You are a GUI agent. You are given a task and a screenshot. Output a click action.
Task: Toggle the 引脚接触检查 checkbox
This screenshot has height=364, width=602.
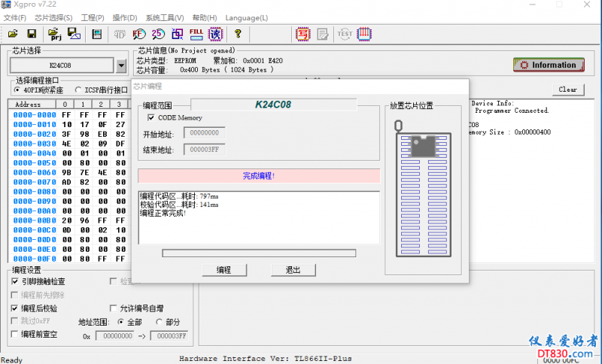(x=15, y=281)
